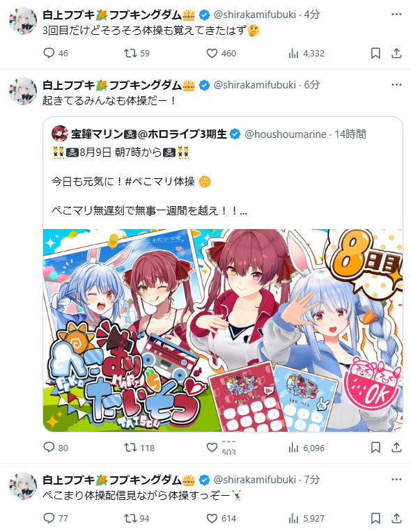Share the tweet posted 7分 ago
This screenshot has height=532, width=411.
[396, 519]
